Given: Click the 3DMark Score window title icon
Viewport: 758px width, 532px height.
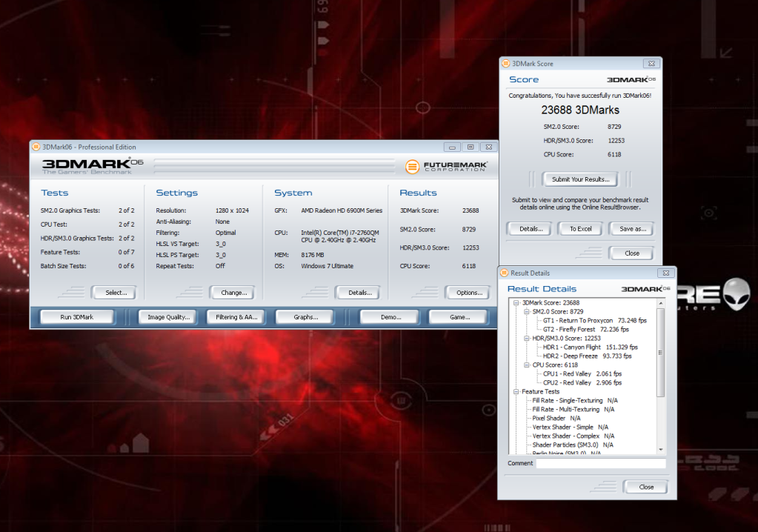Looking at the screenshot, I should [x=505, y=64].
